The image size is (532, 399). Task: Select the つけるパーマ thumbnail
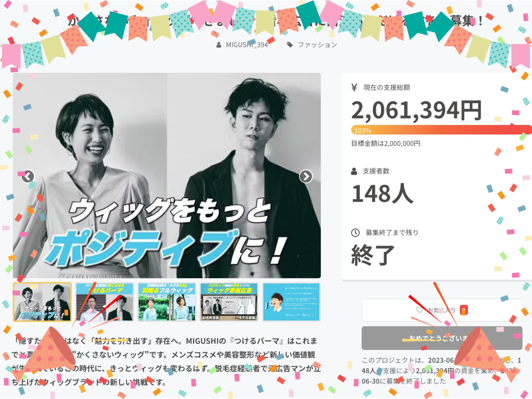[x=104, y=302]
